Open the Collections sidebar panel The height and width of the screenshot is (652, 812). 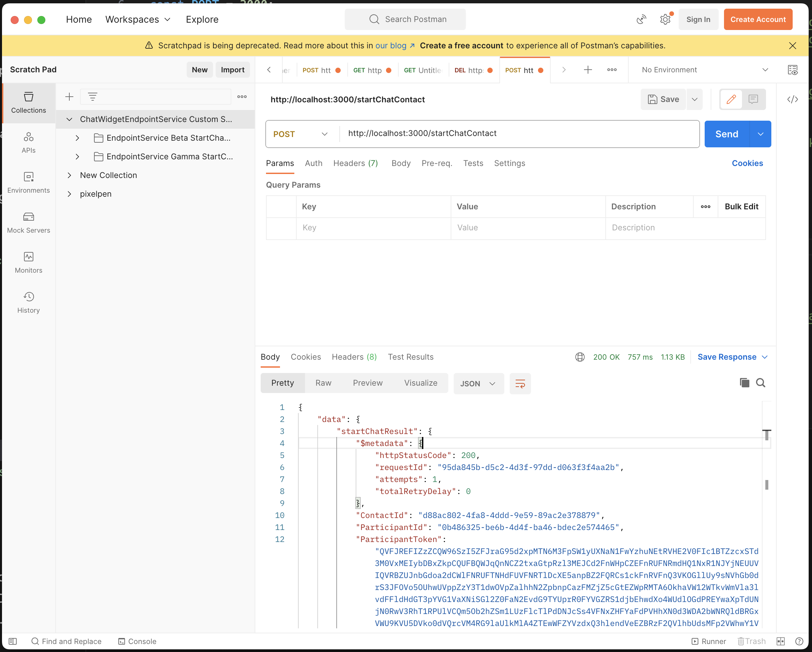pyautogui.click(x=29, y=103)
